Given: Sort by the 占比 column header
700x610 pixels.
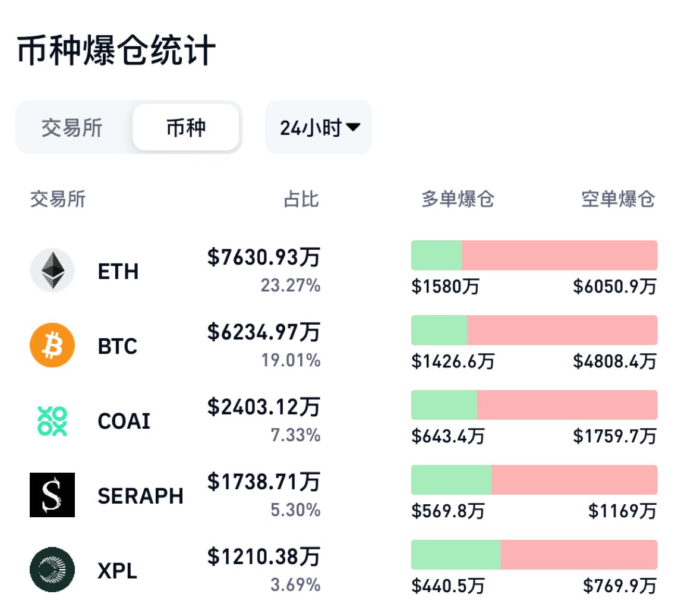Looking at the screenshot, I should [x=301, y=199].
